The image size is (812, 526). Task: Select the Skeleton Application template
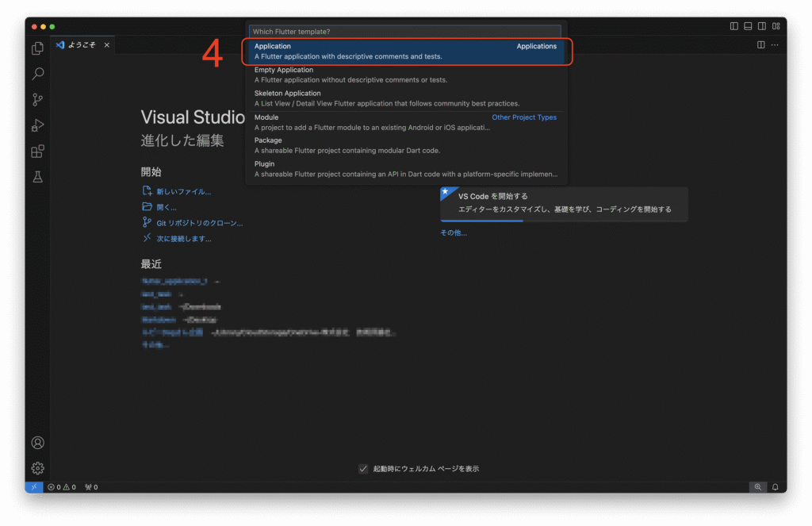point(405,98)
